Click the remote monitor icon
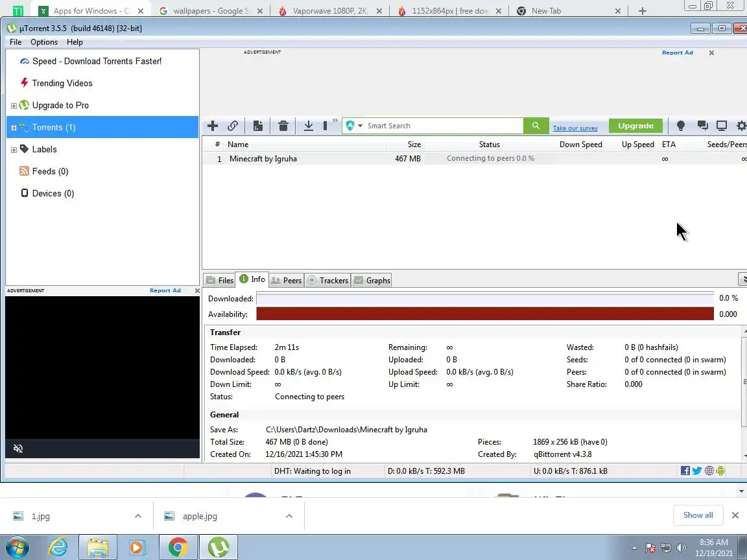 (722, 126)
